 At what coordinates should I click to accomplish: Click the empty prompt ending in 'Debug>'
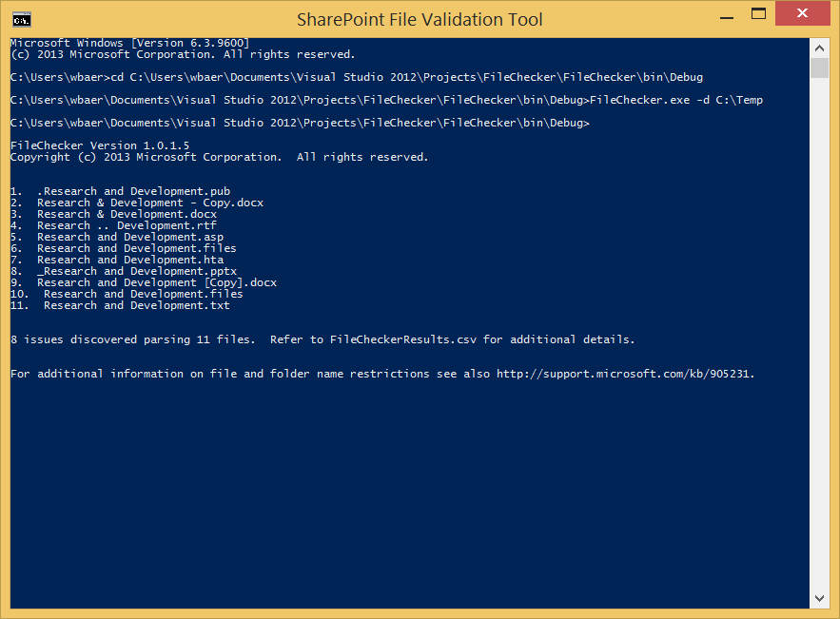[300, 123]
